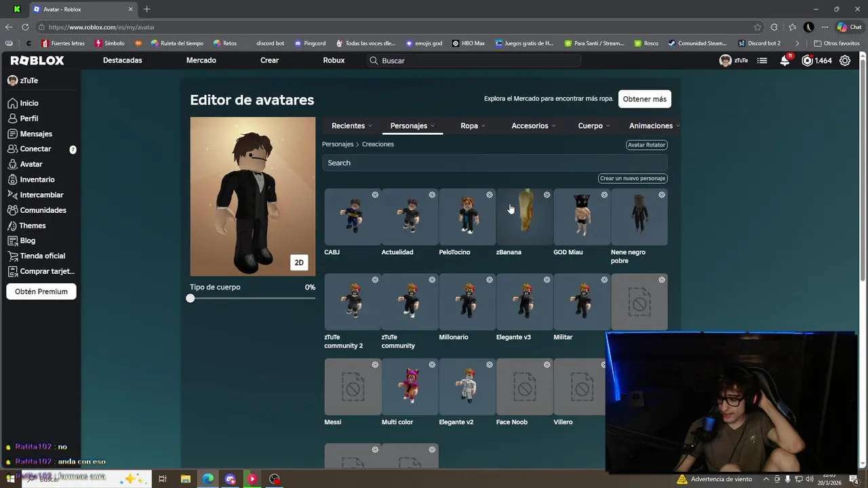Click Crear un nuevo personaje
Viewport: 868px width, 488px height.
[x=633, y=178]
